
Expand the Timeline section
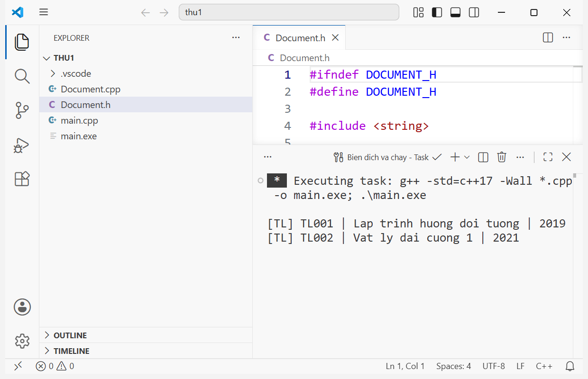tap(146, 351)
